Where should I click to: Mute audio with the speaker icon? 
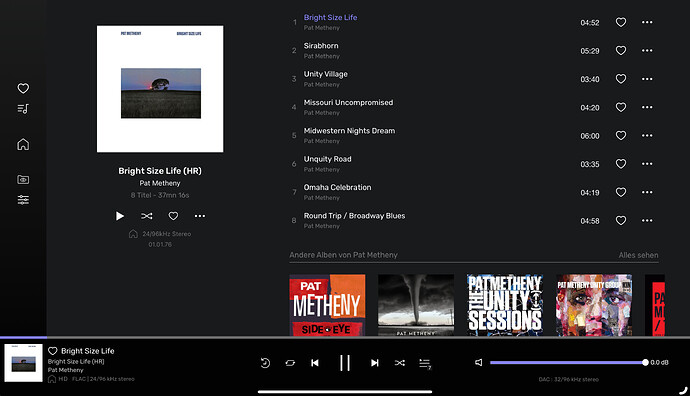[x=479, y=363]
